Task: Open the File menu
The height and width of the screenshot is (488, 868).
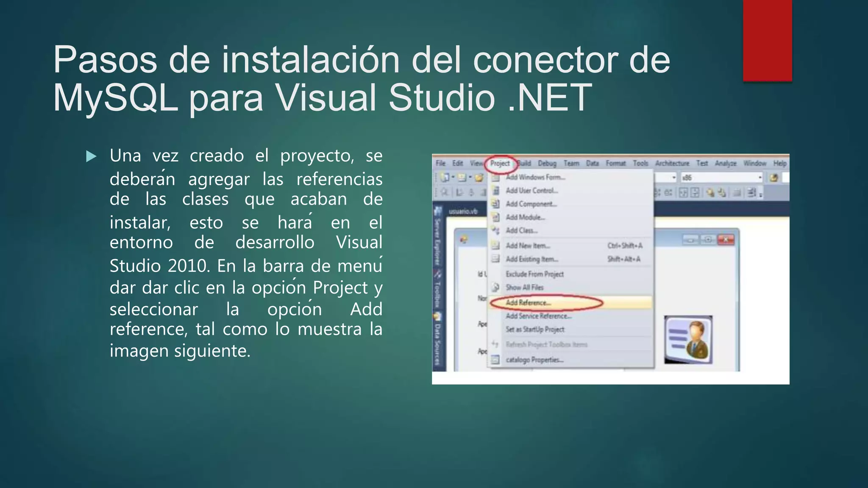Action: (x=440, y=163)
